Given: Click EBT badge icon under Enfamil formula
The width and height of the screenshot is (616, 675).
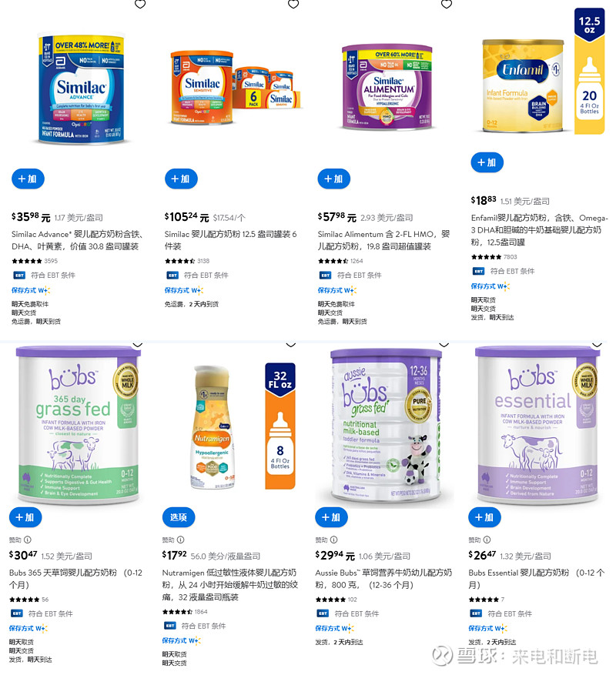Looking at the screenshot, I should click(479, 271).
